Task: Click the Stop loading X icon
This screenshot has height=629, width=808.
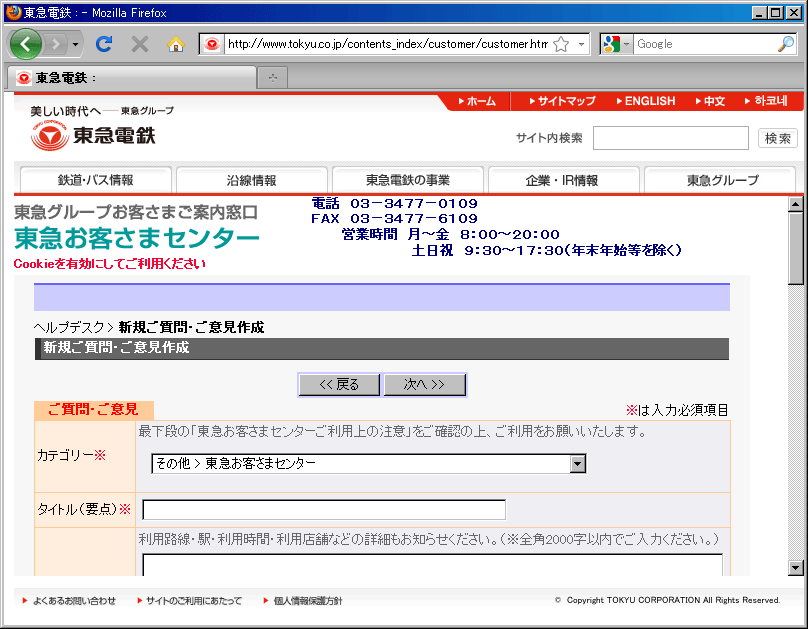Action: point(140,44)
